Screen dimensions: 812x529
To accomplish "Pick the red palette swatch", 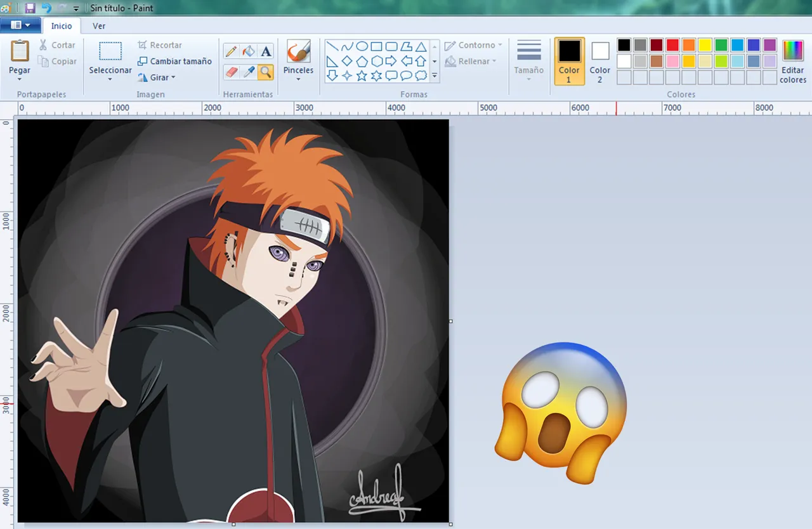I will pyautogui.click(x=672, y=45).
